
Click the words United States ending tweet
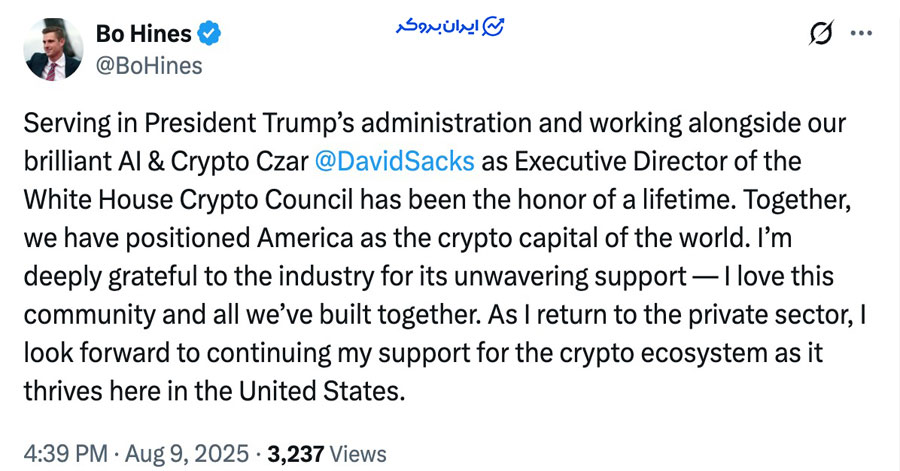(319, 391)
